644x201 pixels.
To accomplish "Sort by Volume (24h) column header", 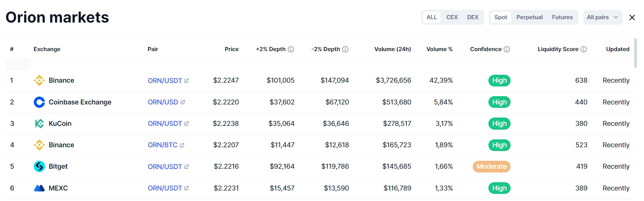I will [392, 49].
